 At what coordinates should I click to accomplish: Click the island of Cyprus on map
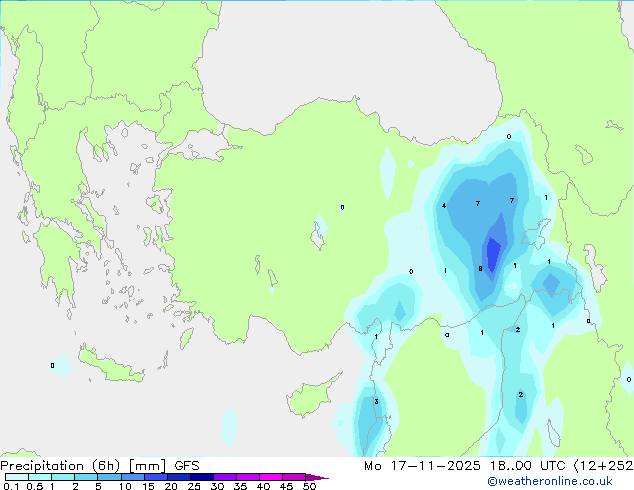tap(311, 396)
